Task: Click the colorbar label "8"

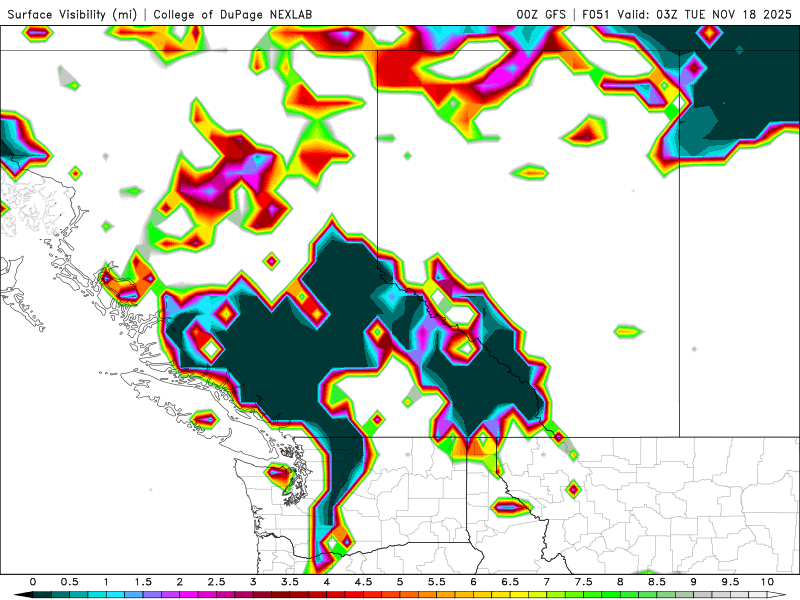Action: coord(620,582)
